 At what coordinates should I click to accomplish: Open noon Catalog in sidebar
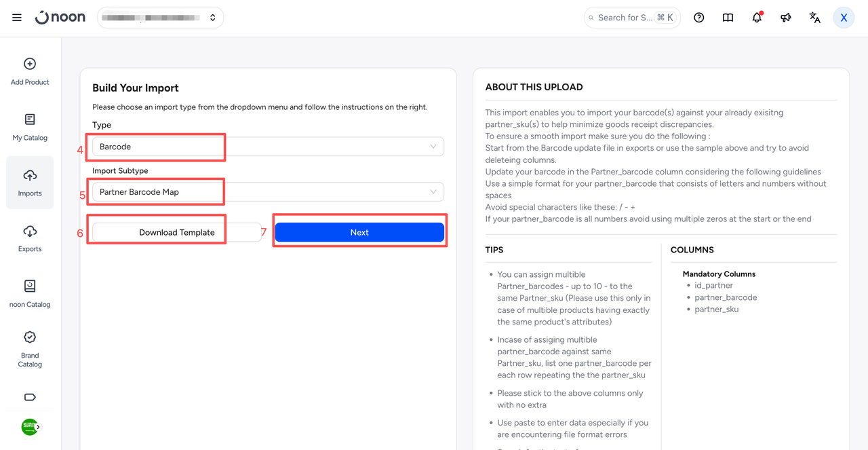coord(30,293)
